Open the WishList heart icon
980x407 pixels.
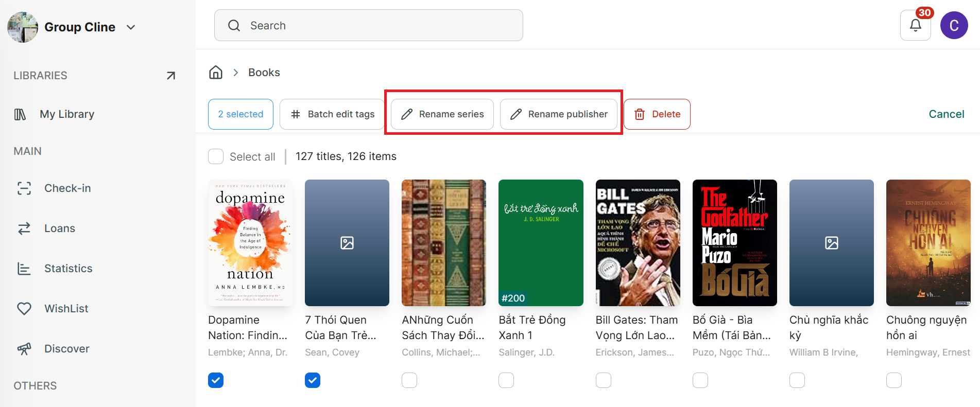pyautogui.click(x=24, y=309)
